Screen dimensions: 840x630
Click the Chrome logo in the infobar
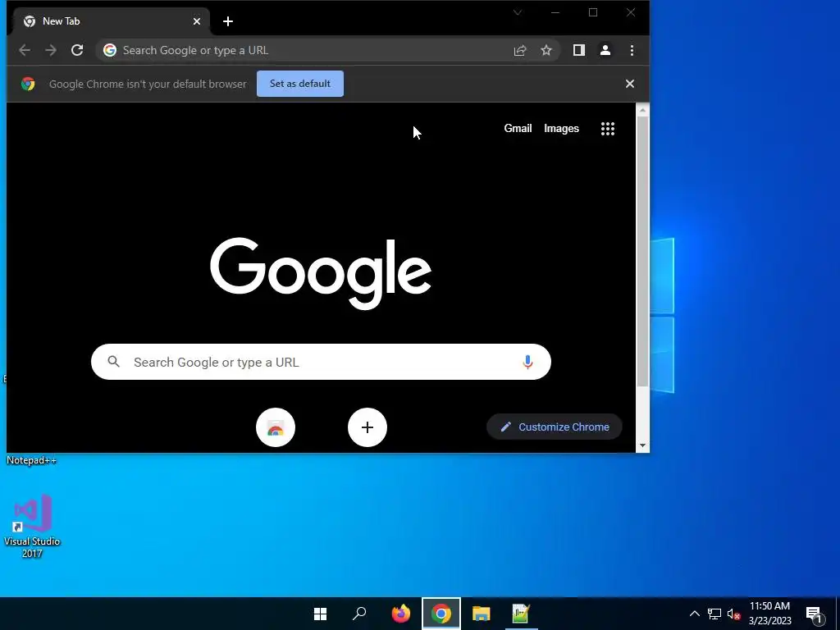pyautogui.click(x=28, y=84)
